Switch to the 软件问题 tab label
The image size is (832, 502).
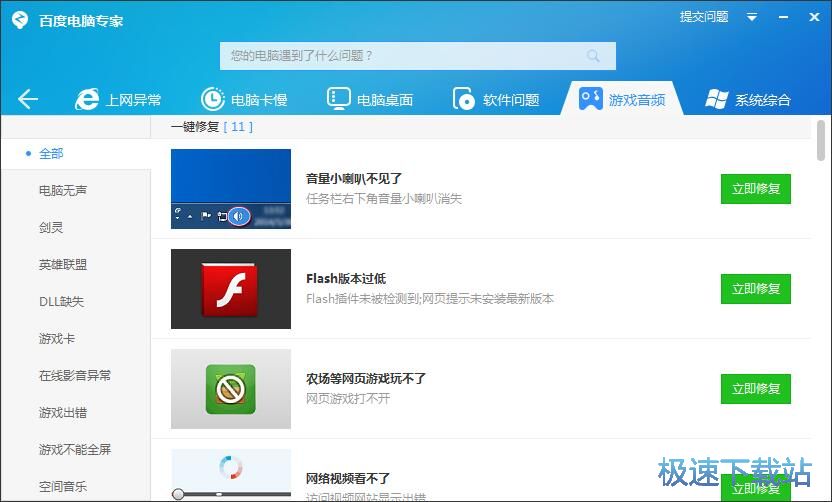pyautogui.click(x=511, y=100)
